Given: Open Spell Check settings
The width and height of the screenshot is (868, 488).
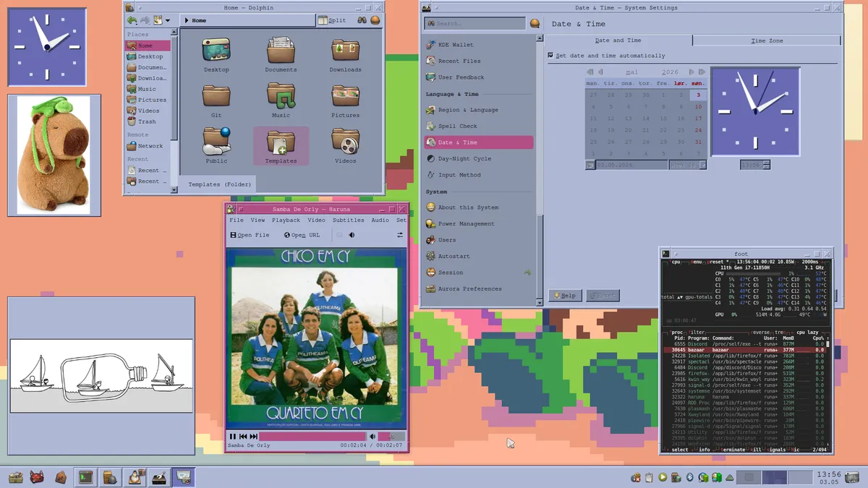Looking at the screenshot, I should click(x=479, y=127).
